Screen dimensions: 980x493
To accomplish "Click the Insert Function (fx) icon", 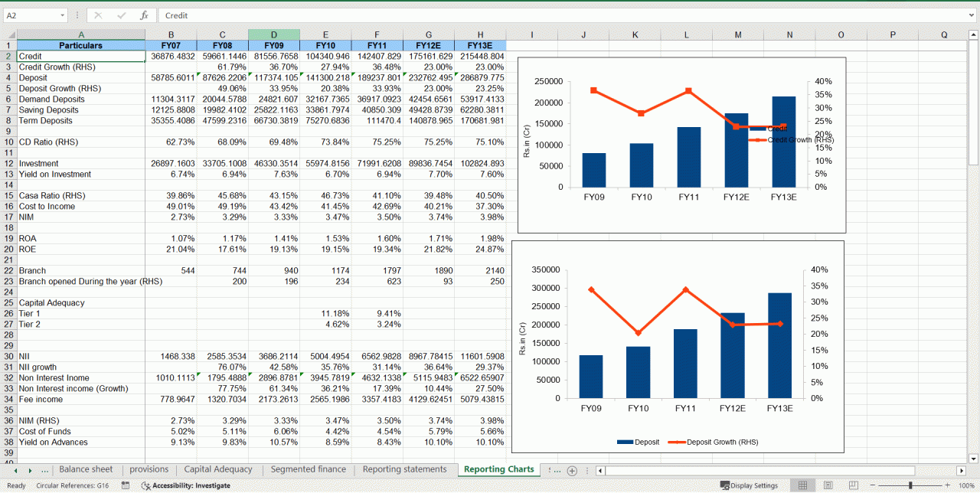I will click(142, 15).
